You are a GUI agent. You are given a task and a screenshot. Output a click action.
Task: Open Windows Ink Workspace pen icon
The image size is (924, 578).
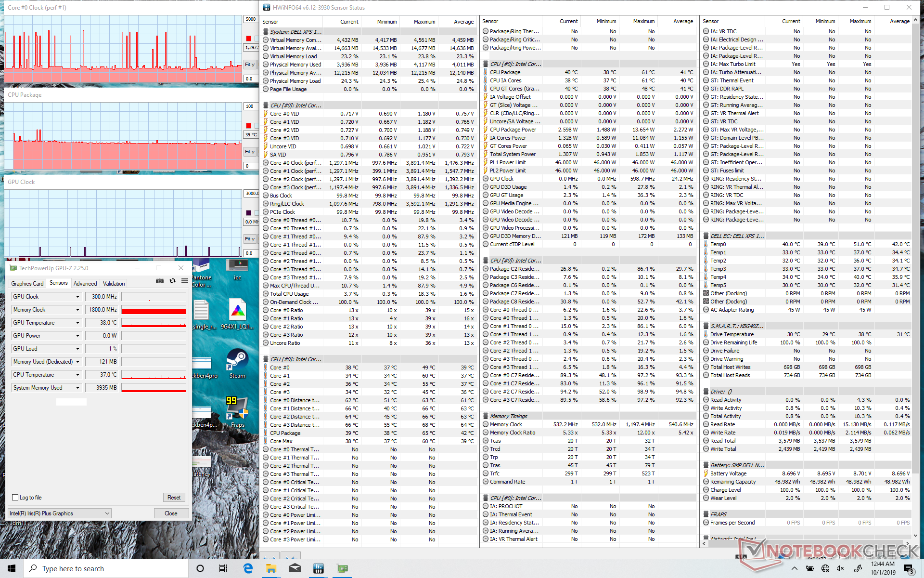click(x=857, y=568)
